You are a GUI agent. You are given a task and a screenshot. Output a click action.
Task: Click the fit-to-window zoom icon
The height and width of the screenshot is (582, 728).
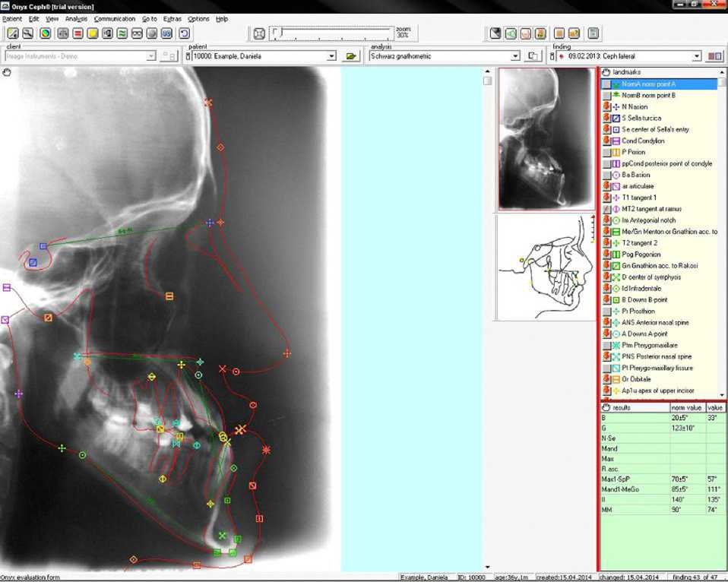click(x=260, y=33)
